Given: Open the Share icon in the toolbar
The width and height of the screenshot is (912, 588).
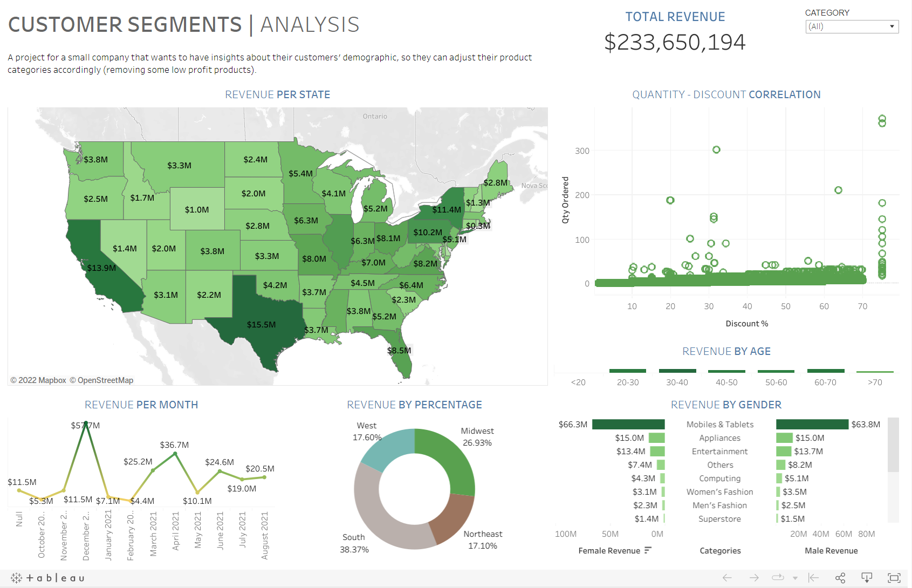Looking at the screenshot, I should click(x=840, y=578).
